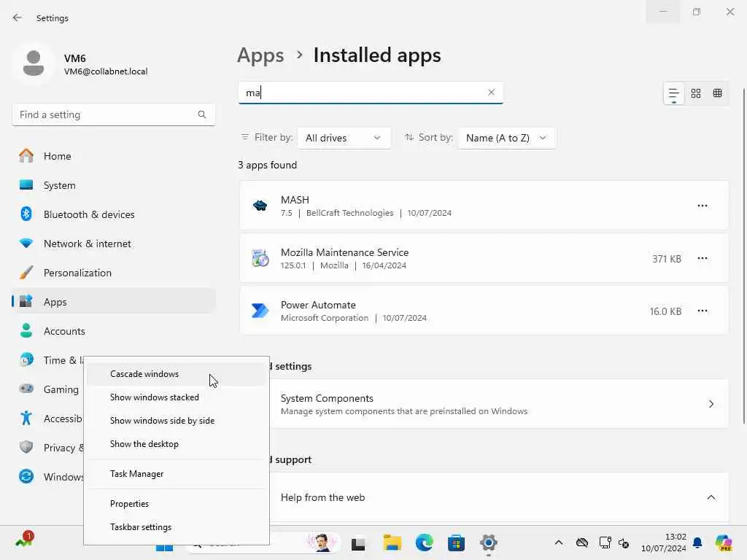
Task: Open the notification bell in taskbar
Action: click(697, 542)
